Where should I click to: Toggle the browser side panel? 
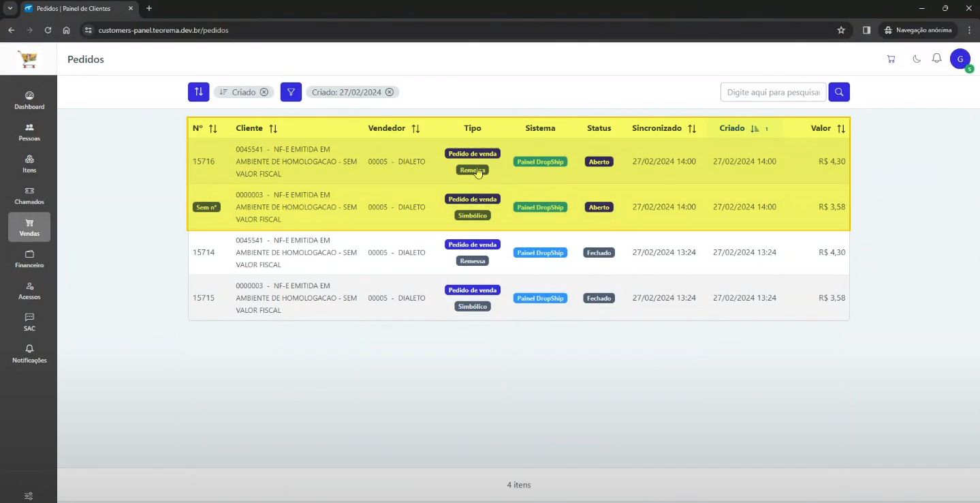(866, 30)
